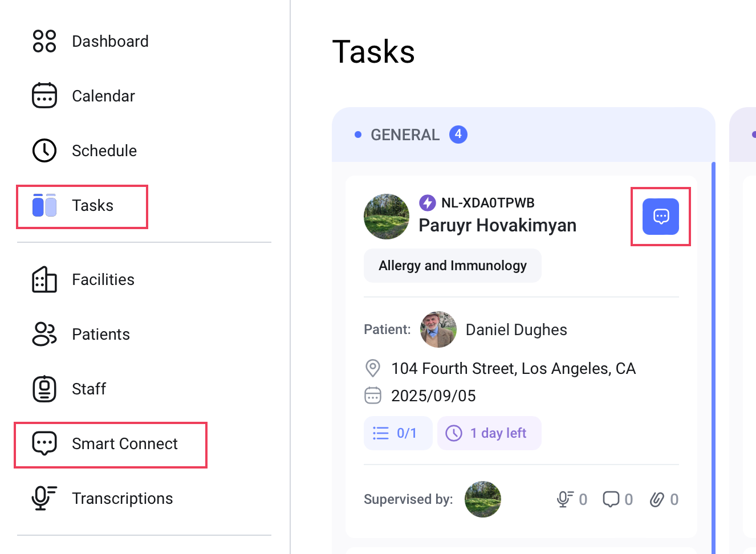Click the Transcriptions microphone icon
The image size is (756, 554).
44,498
